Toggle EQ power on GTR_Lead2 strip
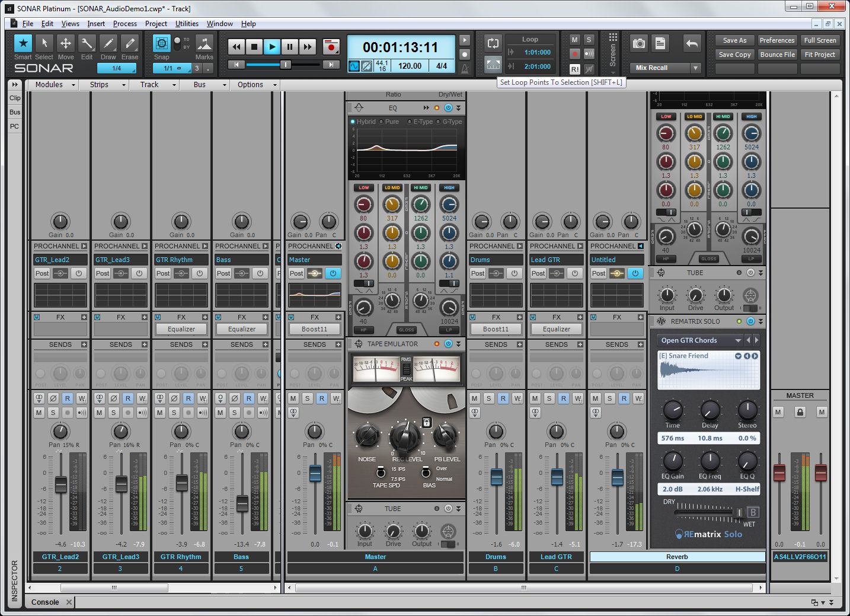This screenshot has height=616, width=850. pos(78,273)
